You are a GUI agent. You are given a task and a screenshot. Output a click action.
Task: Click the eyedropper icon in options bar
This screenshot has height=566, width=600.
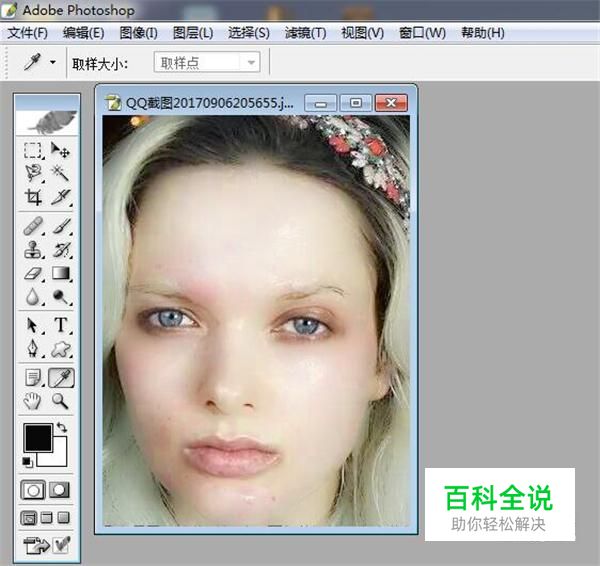32,62
